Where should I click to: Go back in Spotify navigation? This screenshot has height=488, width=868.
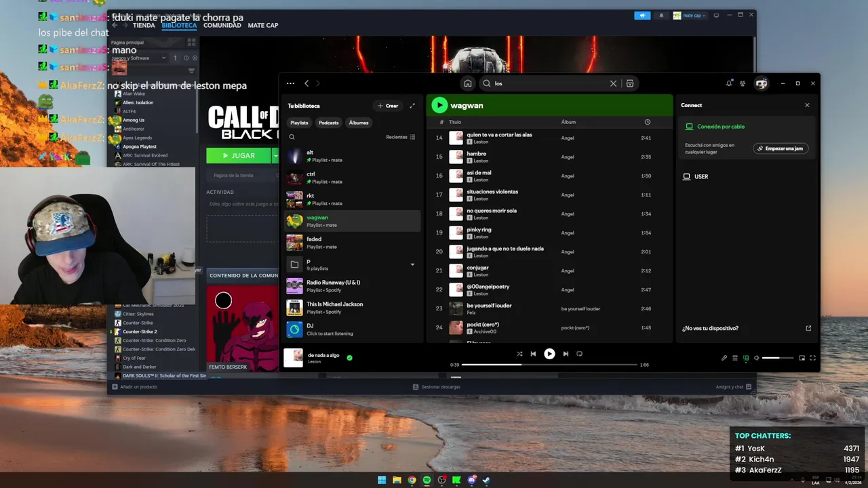click(x=307, y=83)
